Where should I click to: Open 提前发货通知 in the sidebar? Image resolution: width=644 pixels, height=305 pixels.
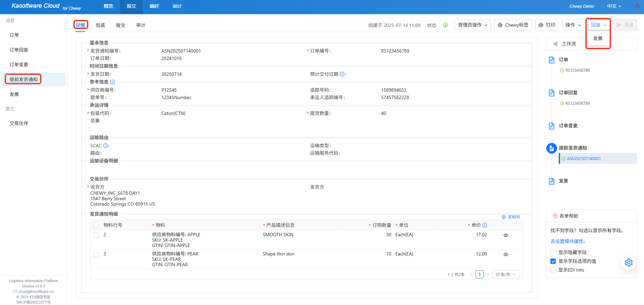point(33,80)
